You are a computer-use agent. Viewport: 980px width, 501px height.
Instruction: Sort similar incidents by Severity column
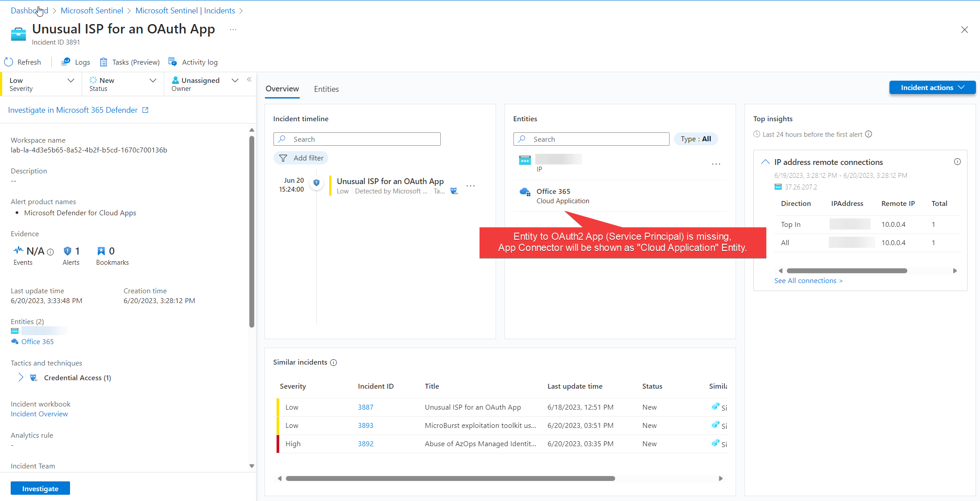tap(293, 386)
